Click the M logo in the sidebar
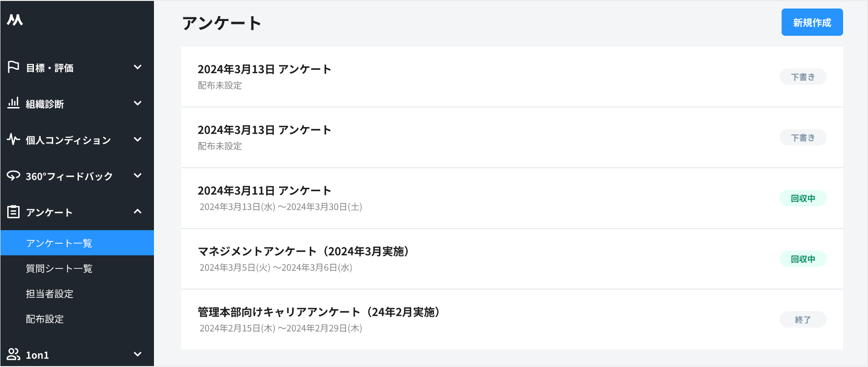 pos(15,21)
